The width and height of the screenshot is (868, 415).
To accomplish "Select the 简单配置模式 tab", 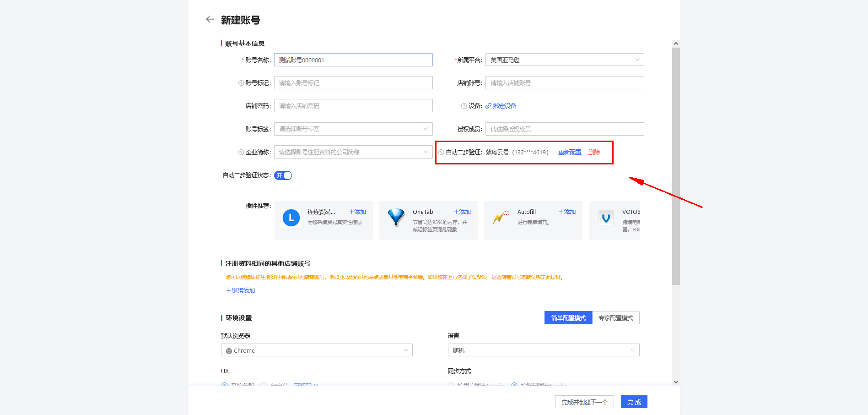I will click(x=568, y=317).
